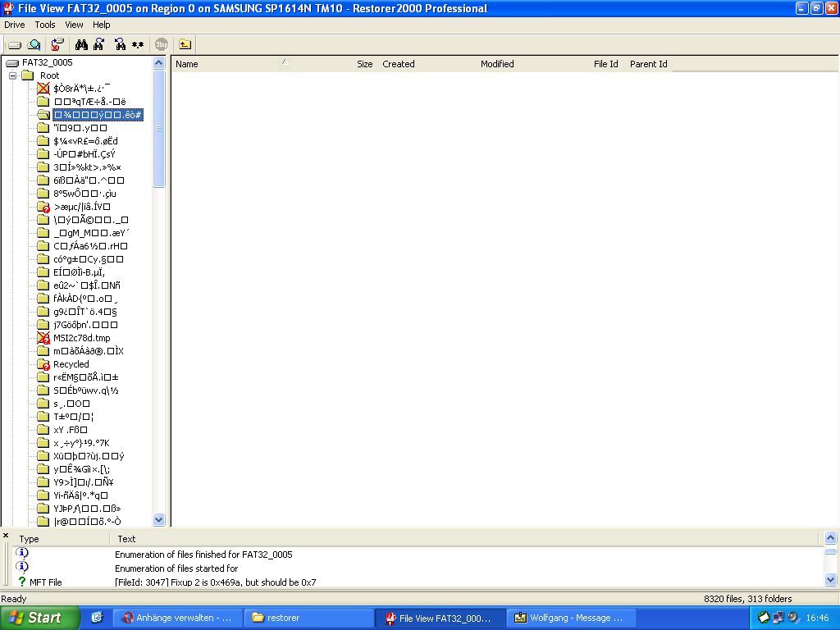Open the Help menu
Screen dimensions: 840x630
point(101,25)
